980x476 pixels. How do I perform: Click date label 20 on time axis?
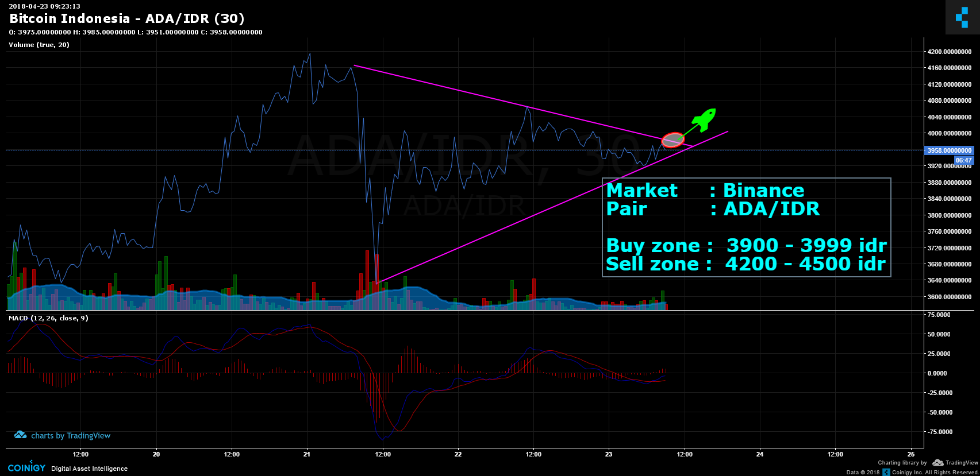tap(156, 454)
